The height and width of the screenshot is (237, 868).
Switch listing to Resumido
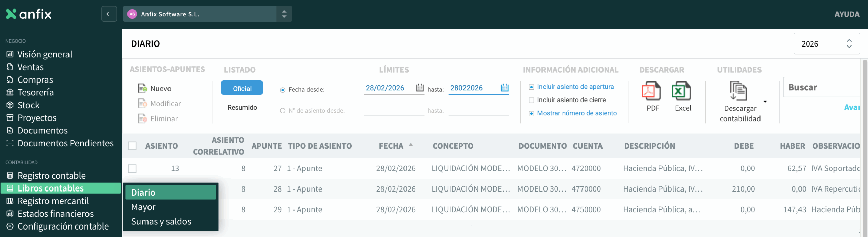[x=242, y=107]
